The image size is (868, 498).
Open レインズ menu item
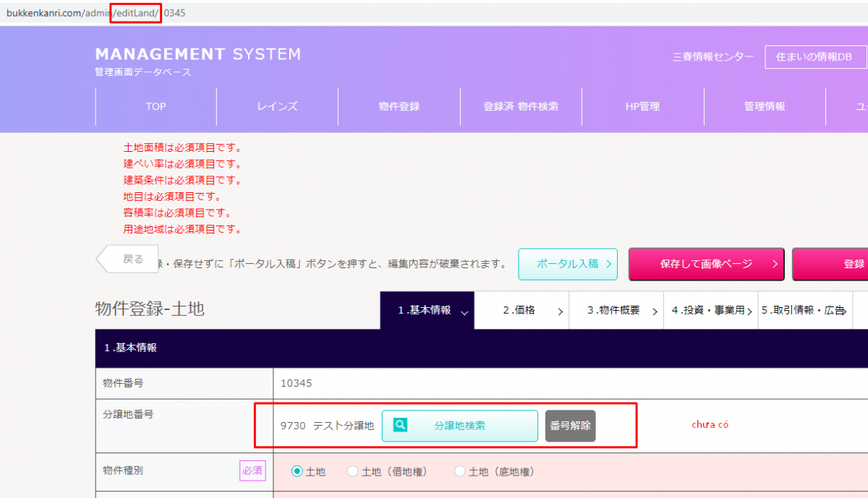(x=277, y=106)
